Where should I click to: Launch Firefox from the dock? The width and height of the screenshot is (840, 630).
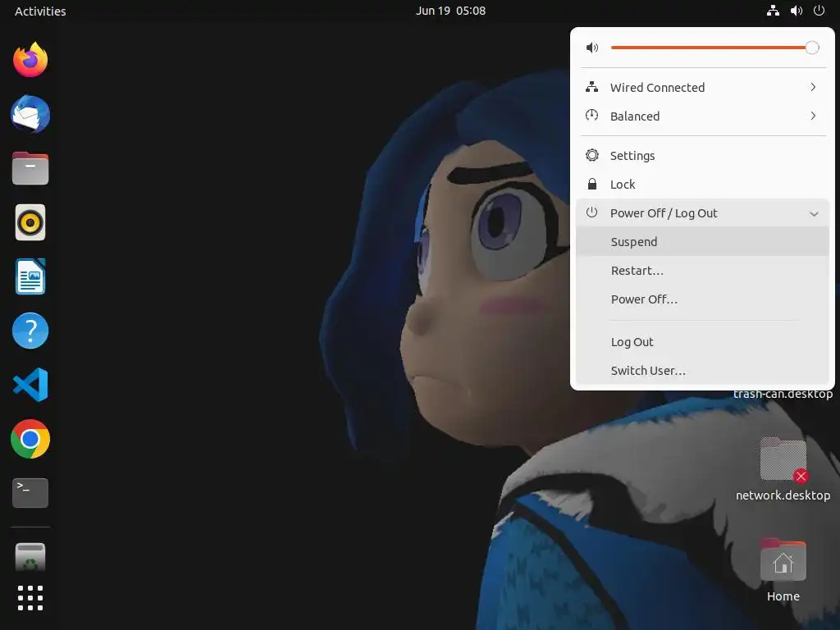[x=30, y=60]
